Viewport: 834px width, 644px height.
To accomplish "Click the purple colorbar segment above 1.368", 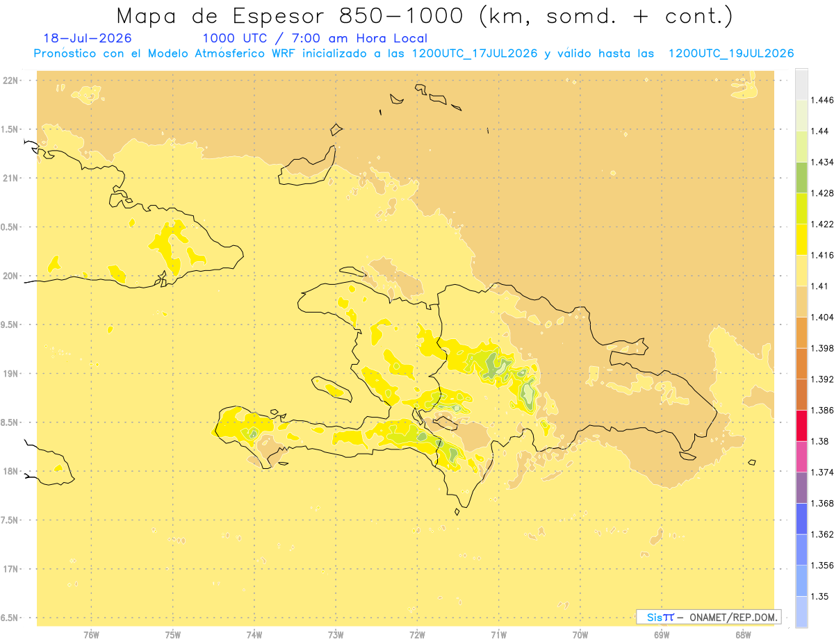I will click(x=801, y=487).
